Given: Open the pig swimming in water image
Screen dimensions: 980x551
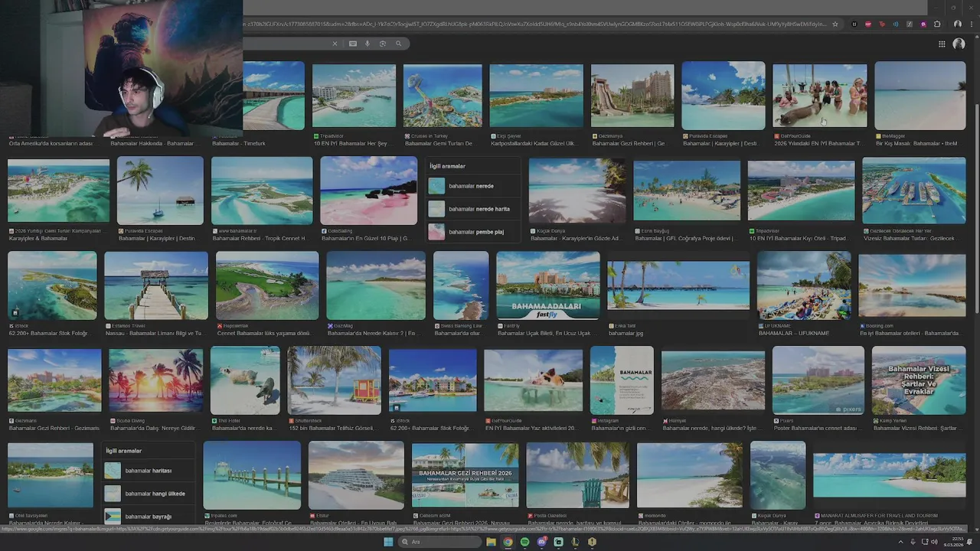Looking at the screenshot, I should tap(533, 380).
